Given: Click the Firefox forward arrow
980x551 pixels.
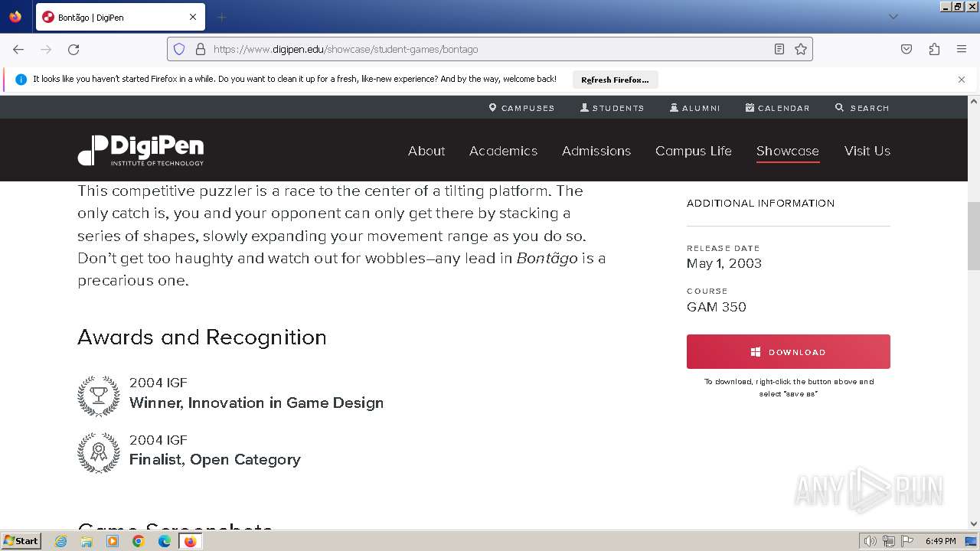Looking at the screenshot, I should coord(46,49).
